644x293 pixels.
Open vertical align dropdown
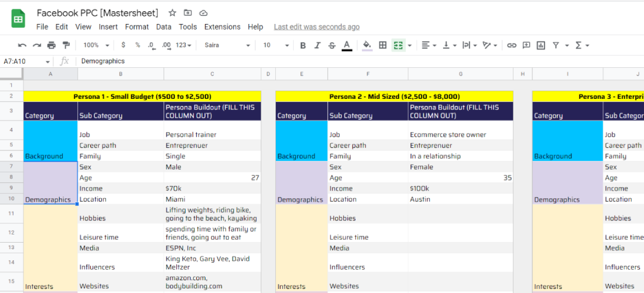click(x=450, y=45)
